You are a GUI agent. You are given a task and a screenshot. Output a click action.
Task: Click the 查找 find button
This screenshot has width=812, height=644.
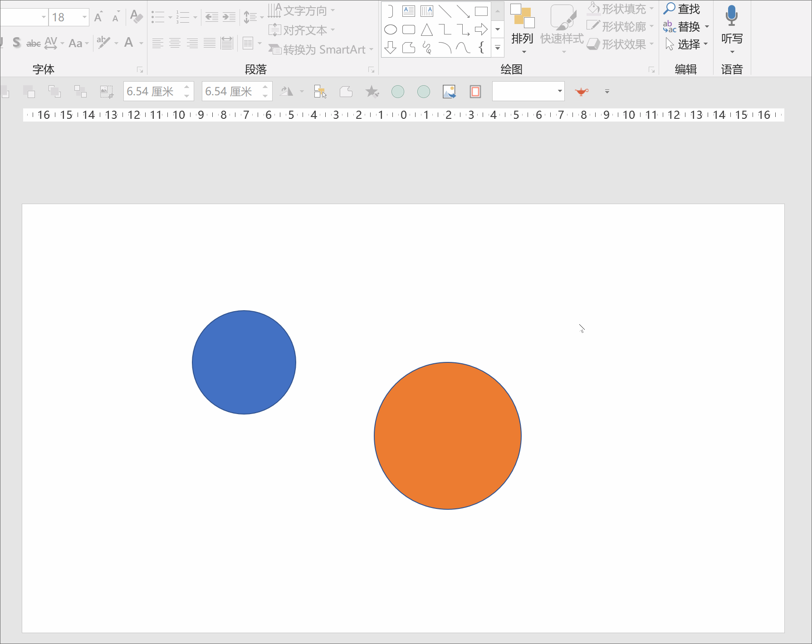[x=682, y=9]
